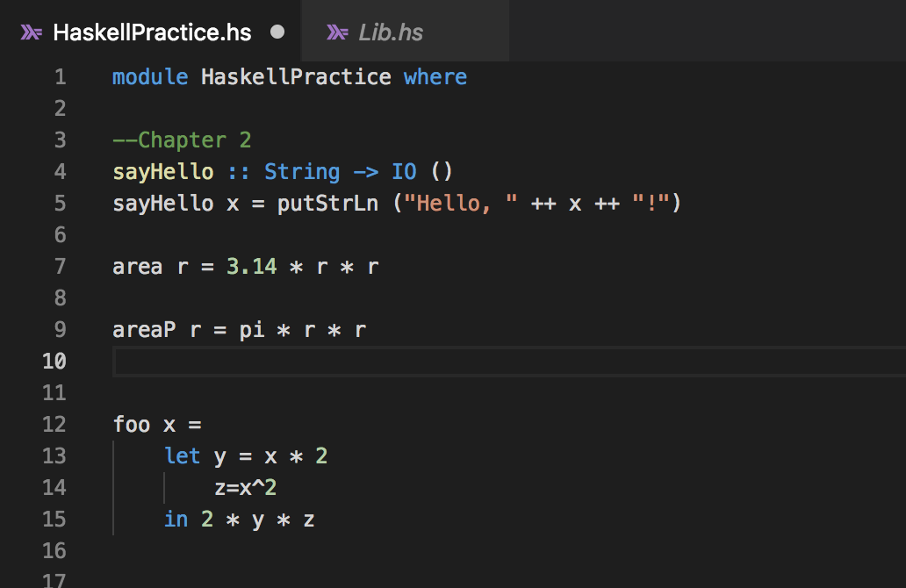Click line number 12 in the gutter

(x=54, y=425)
